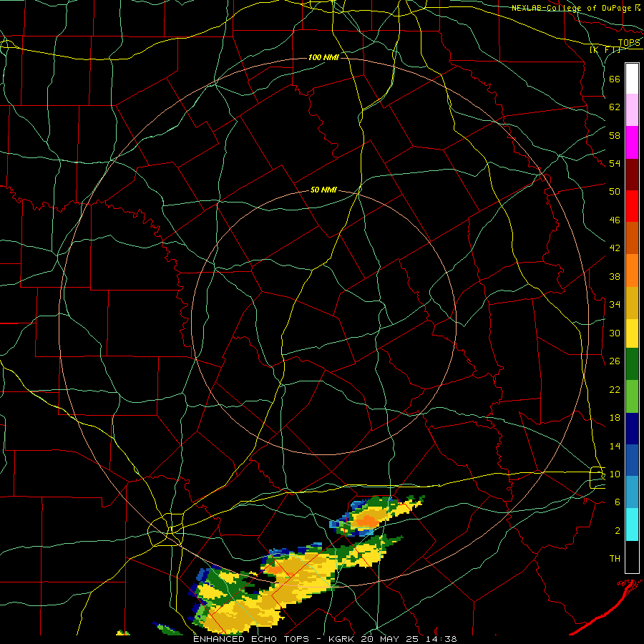Click the cyan legend swatch

coord(632,525)
